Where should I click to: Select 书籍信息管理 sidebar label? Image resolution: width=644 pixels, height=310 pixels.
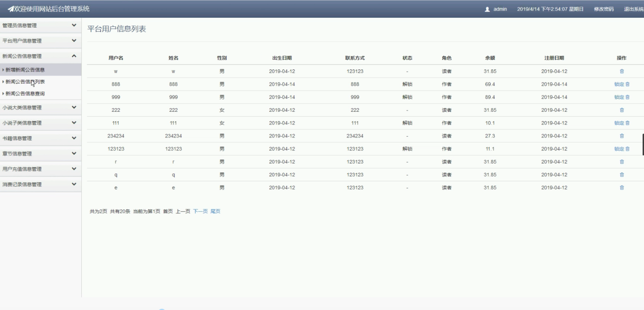click(x=17, y=138)
